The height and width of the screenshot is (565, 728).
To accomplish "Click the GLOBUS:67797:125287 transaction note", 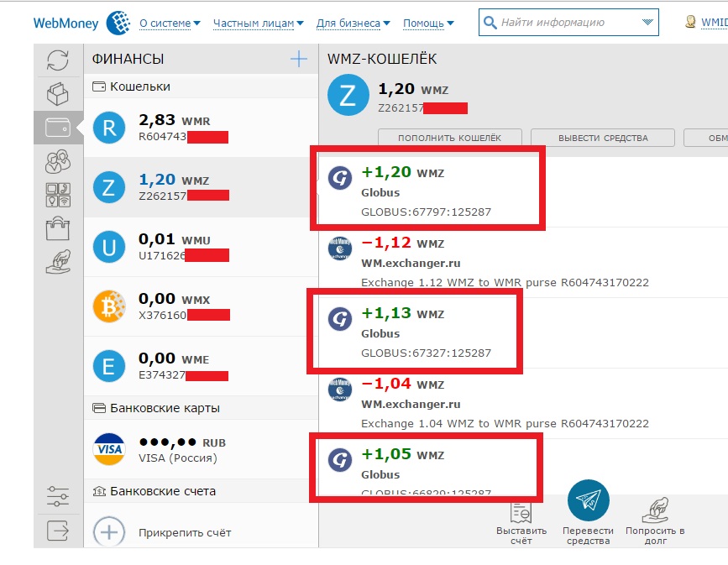I will (x=427, y=212).
